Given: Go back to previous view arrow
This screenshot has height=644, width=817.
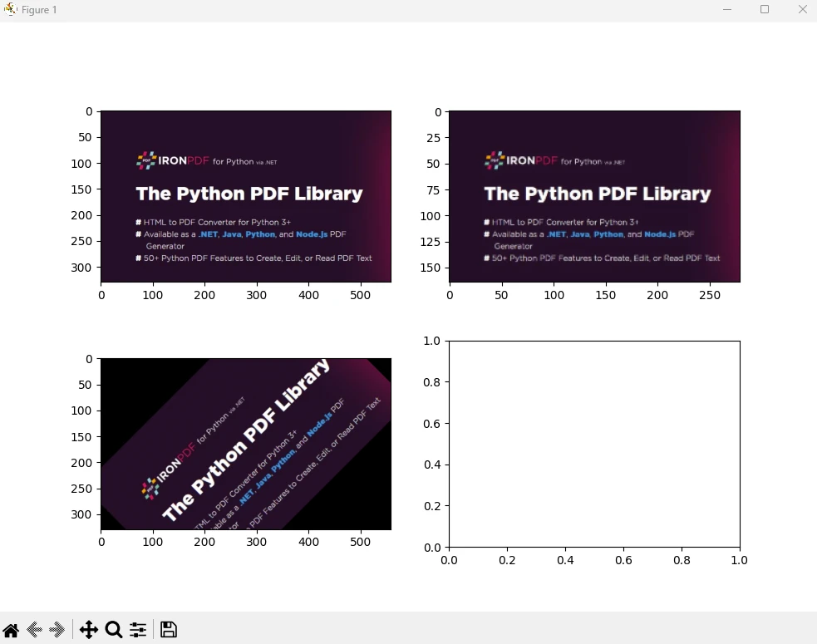Looking at the screenshot, I should click(34, 630).
